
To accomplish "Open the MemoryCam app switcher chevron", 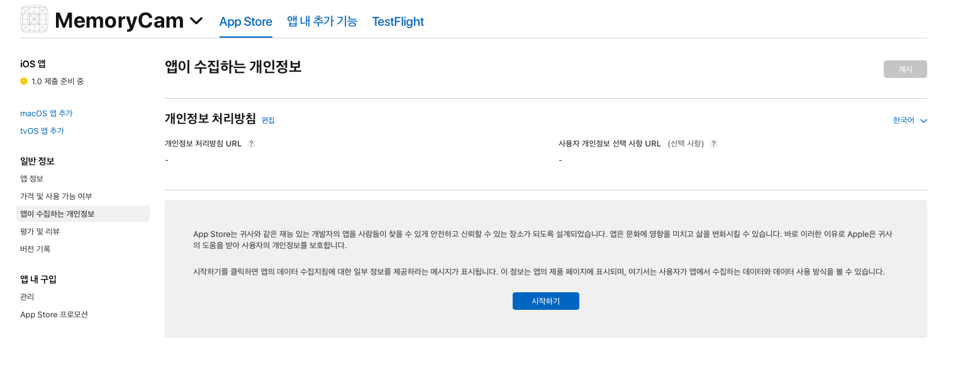I will click(196, 21).
